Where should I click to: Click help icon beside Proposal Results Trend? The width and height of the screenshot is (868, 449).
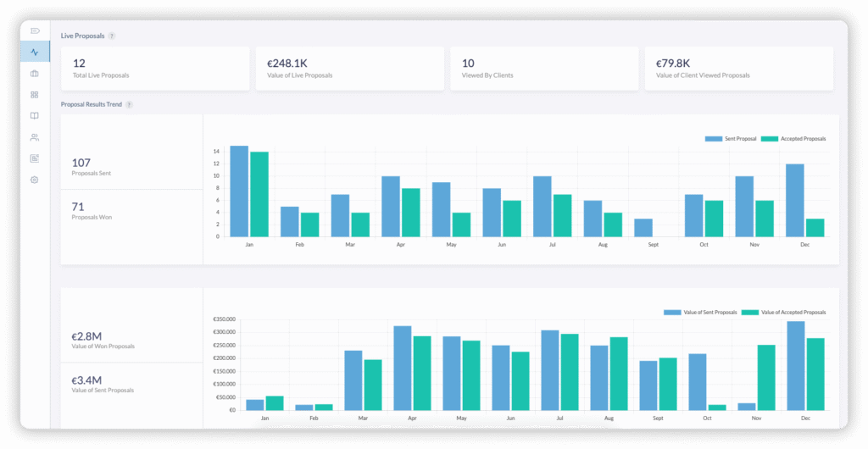129,104
